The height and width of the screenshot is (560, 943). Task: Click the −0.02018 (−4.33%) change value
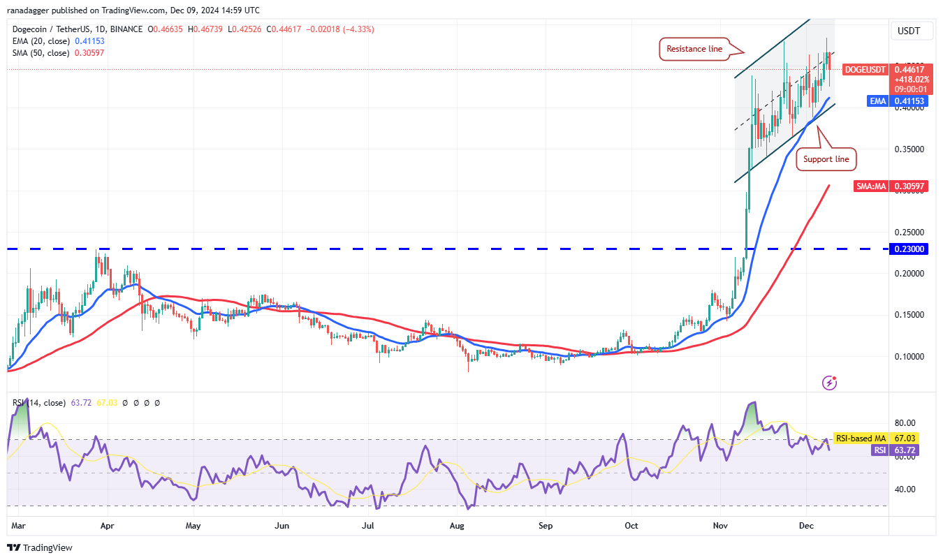pos(339,29)
